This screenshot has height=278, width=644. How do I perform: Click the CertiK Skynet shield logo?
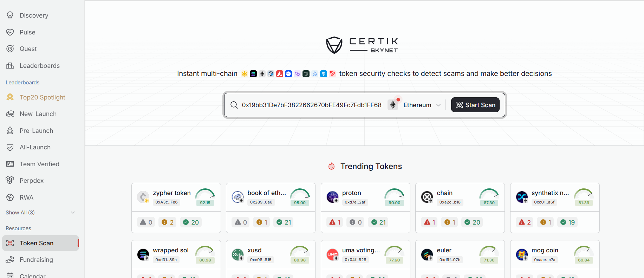334,45
